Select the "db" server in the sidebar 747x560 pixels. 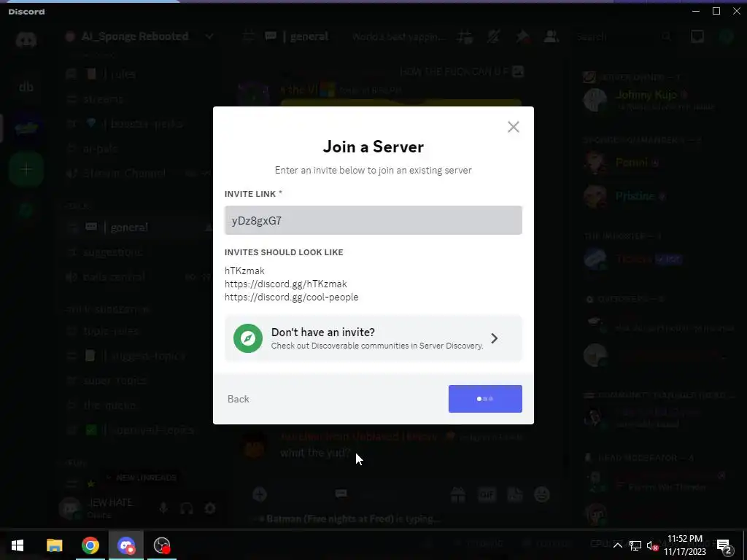click(x=26, y=87)
